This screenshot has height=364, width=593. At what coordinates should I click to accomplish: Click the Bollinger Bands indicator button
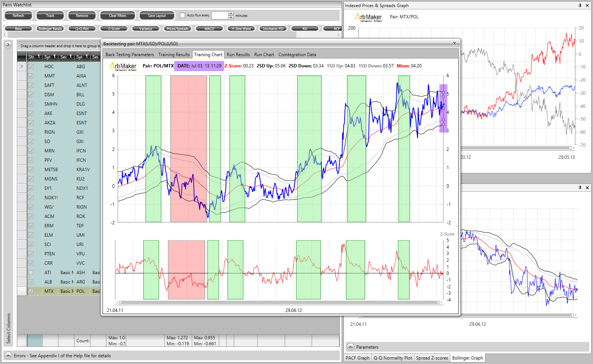[x=50, y=28]
